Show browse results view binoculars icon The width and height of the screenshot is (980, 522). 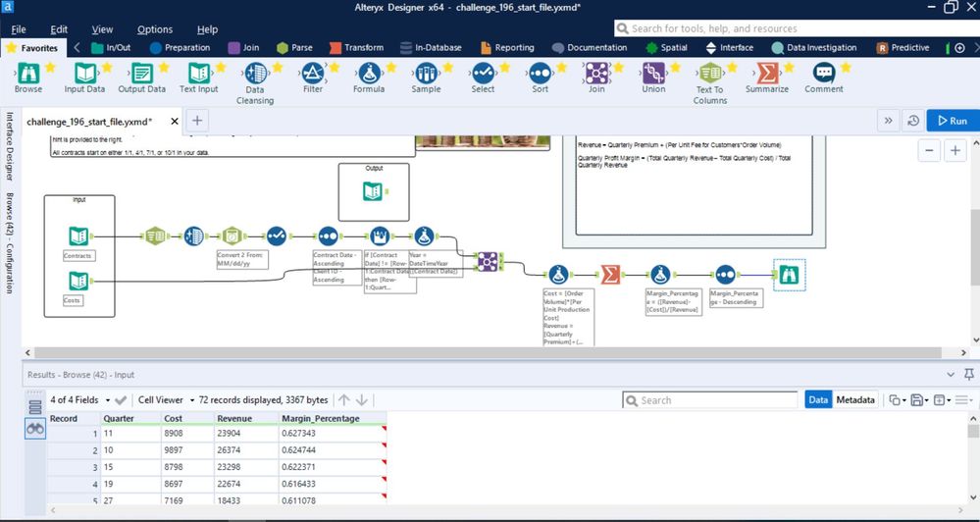coord(35,429)
